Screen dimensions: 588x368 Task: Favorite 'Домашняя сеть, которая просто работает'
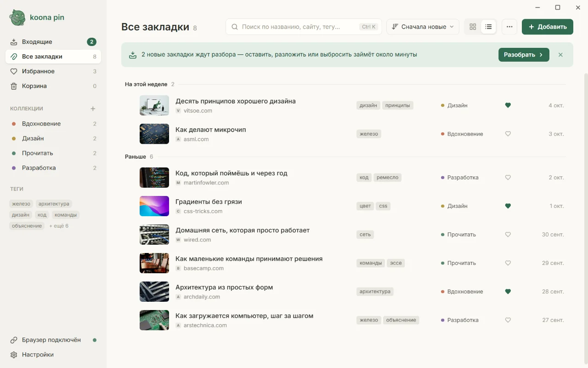508,235
